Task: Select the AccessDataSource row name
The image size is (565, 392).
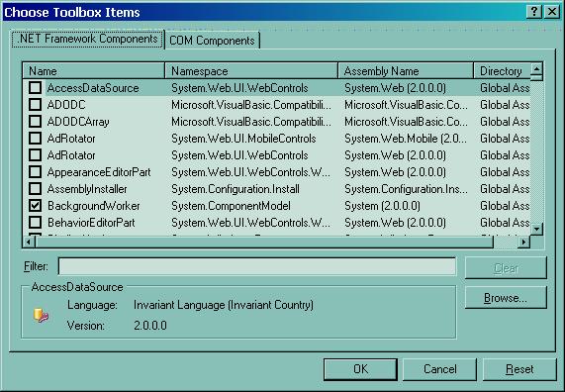Action: coord(93,88)
